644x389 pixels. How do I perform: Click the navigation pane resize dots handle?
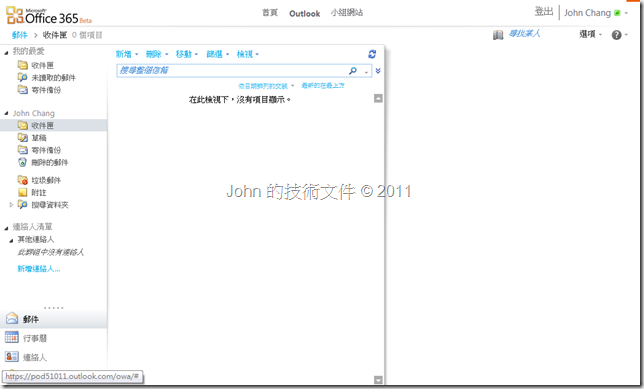(54, 307)
